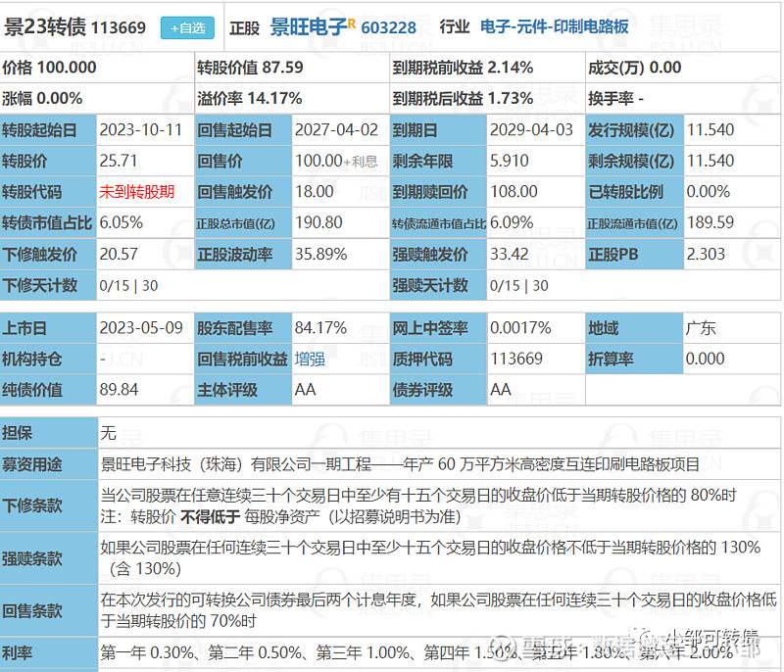Viewport: 784px width, 672px height.
Task: Select the 行业 label in the header
Action: 455,27
